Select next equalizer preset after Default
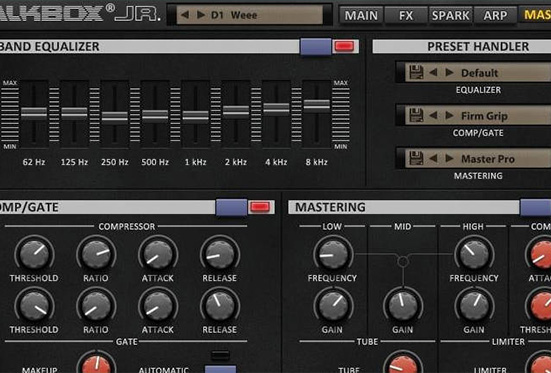The height and width of the screenshot is (373, 551). point(449,72)
